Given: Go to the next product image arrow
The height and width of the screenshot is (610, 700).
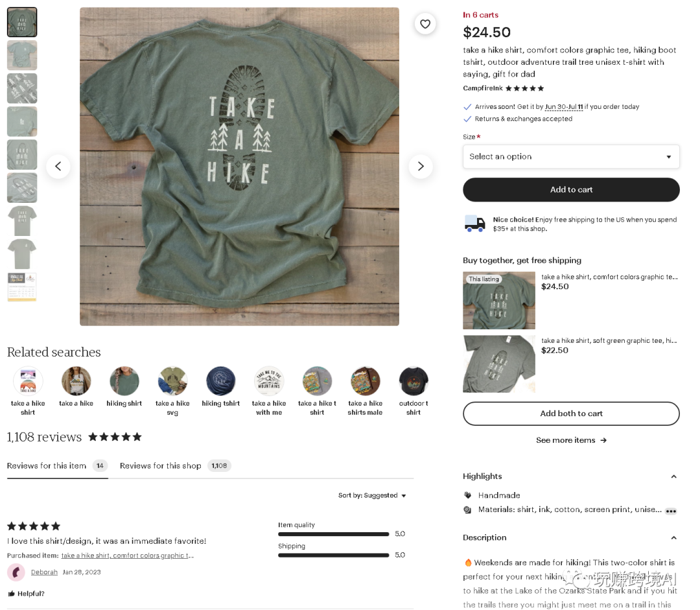Looking at the screenshot, I should (x=421, y=167).
